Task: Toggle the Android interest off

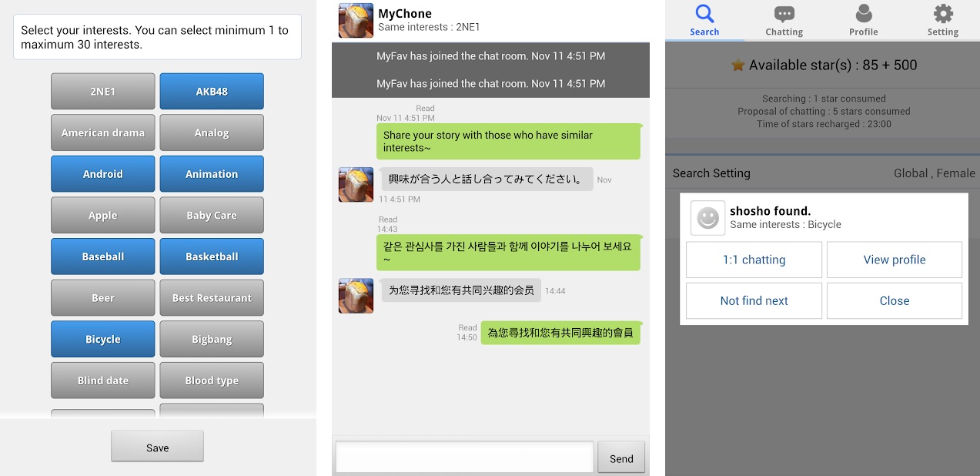Action: click(102, 173)
